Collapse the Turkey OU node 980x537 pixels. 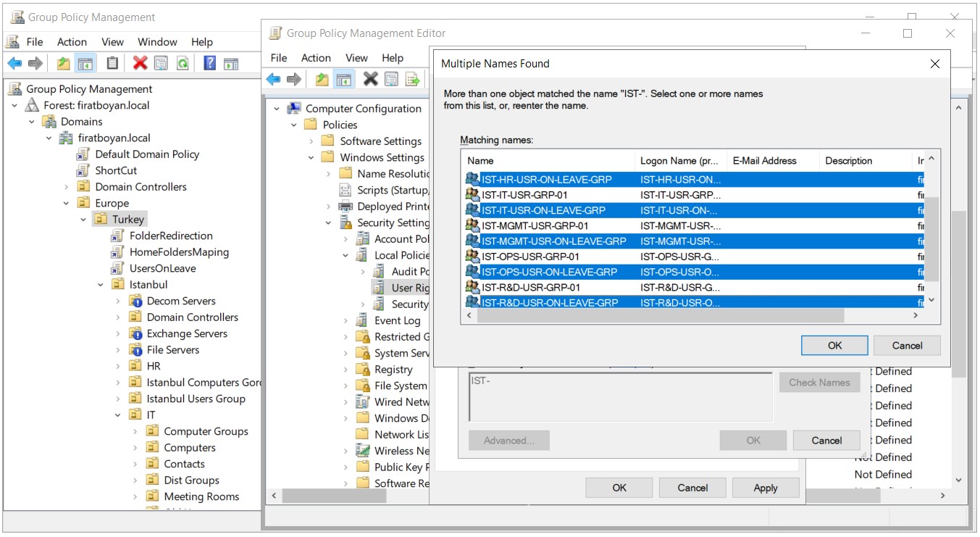coord(83,220)
